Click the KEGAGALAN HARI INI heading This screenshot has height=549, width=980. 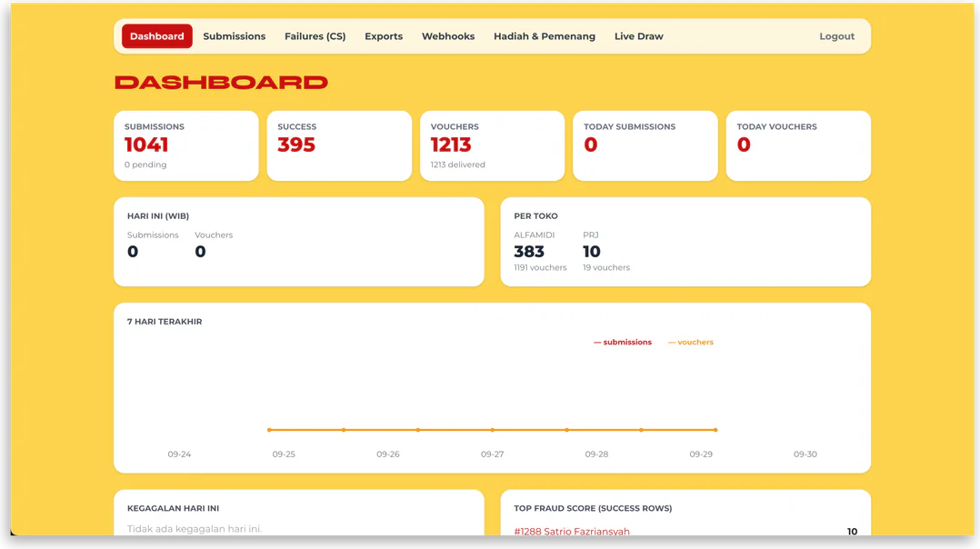(173, 508)
